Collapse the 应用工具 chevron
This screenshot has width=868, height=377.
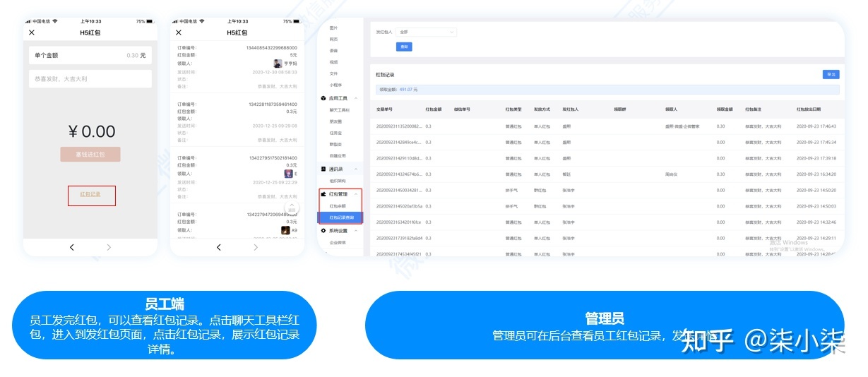[x=356, y=98]
